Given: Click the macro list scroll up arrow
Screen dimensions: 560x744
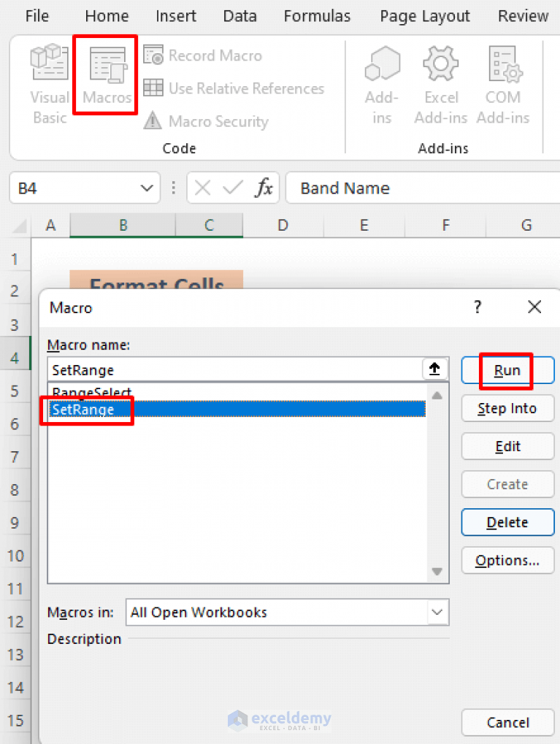Looking at the screenshot, I should (437, 395).
